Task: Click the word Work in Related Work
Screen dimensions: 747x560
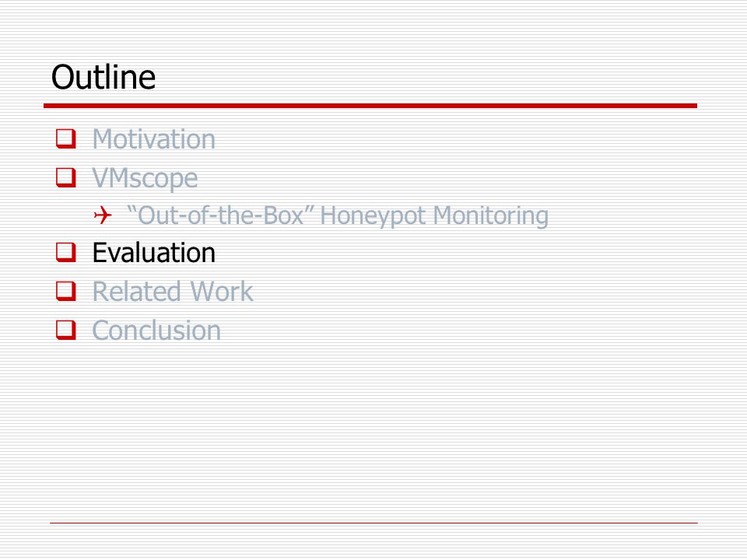Action: (x=222, y=292)
